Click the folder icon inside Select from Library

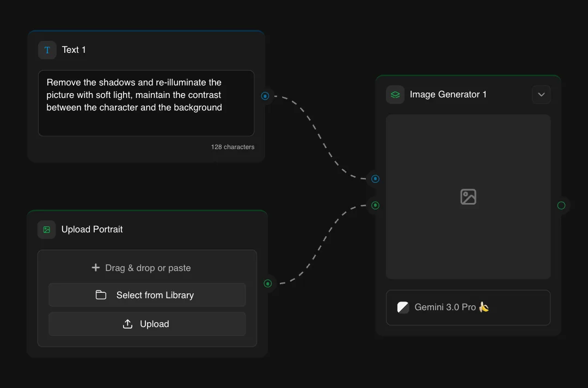[101, 295]
